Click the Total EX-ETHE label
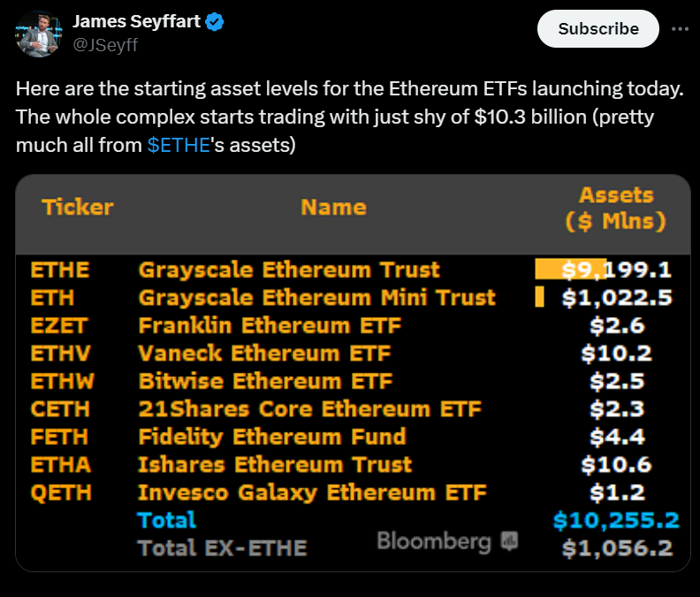700x597 pixels. [222, 548]
